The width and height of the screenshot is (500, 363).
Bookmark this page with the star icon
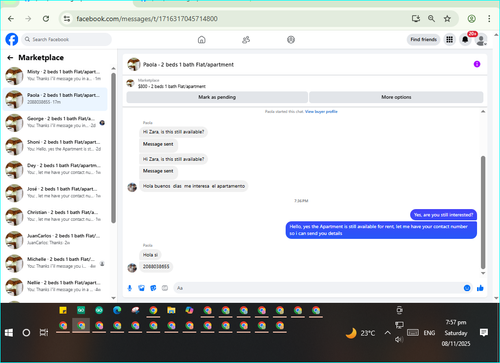(447, 19)
